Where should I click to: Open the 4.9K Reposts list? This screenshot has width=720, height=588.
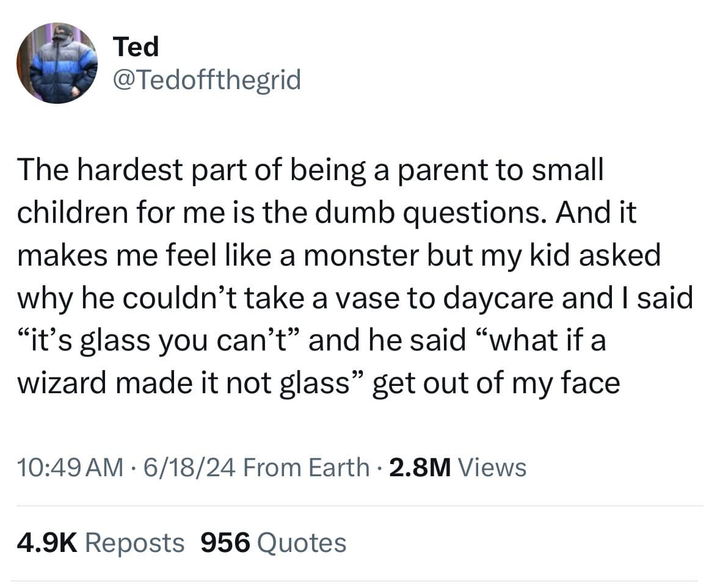101,542
